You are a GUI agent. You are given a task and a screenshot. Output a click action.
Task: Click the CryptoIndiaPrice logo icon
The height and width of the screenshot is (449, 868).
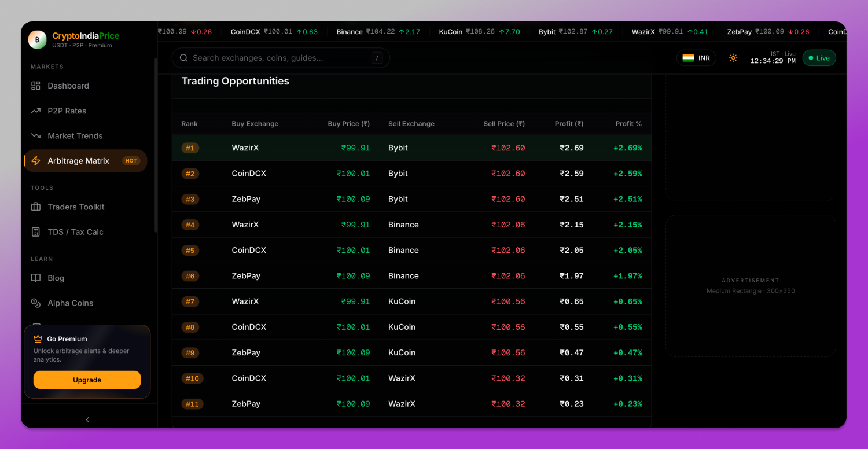coord(38,39)
